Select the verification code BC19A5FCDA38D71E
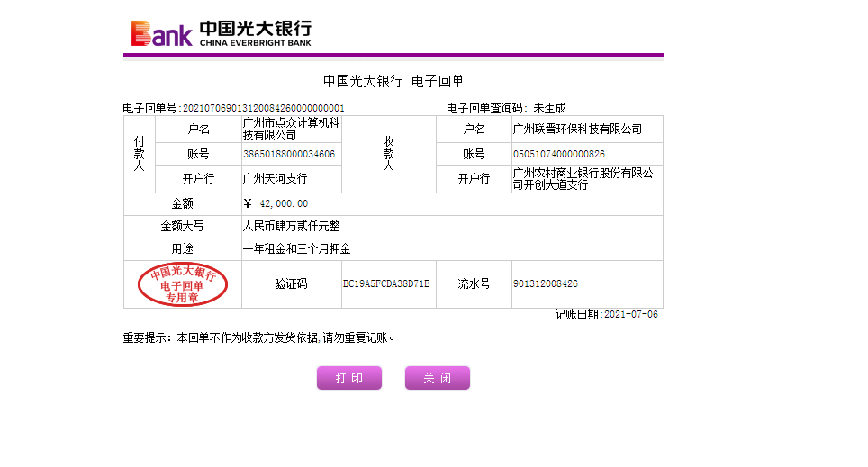868x467 pixels. tap(386, 284)
